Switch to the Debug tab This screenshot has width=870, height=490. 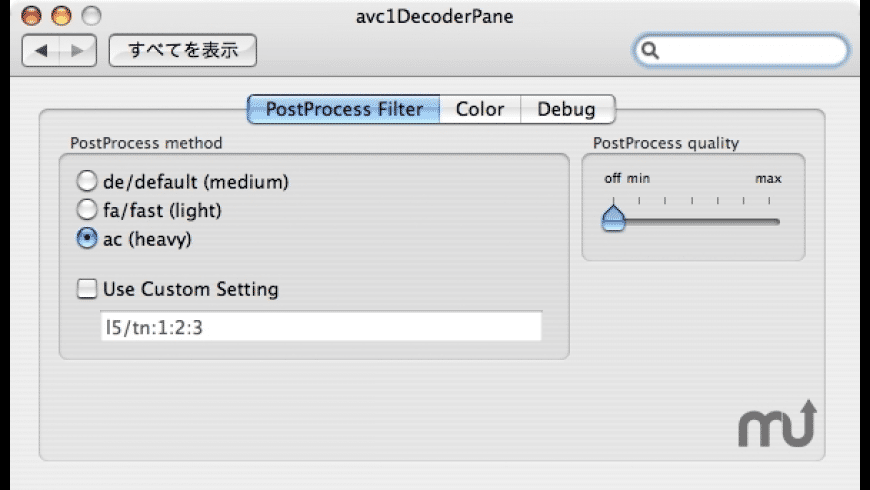click(566, 109)
